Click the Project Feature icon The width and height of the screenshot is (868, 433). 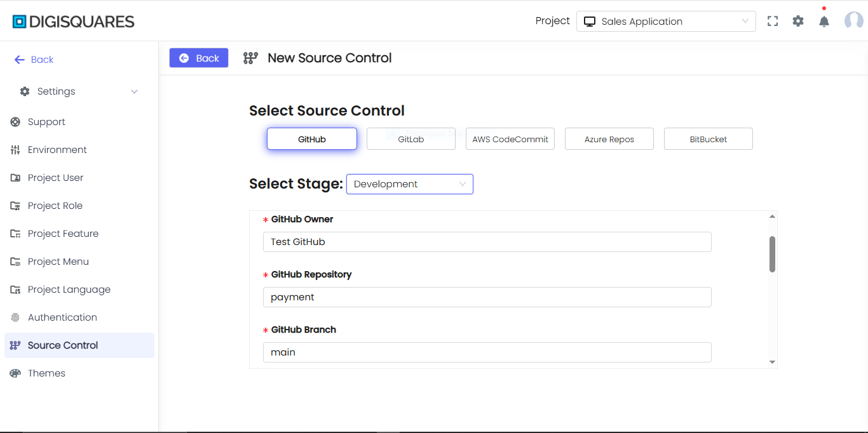[15, 234]
